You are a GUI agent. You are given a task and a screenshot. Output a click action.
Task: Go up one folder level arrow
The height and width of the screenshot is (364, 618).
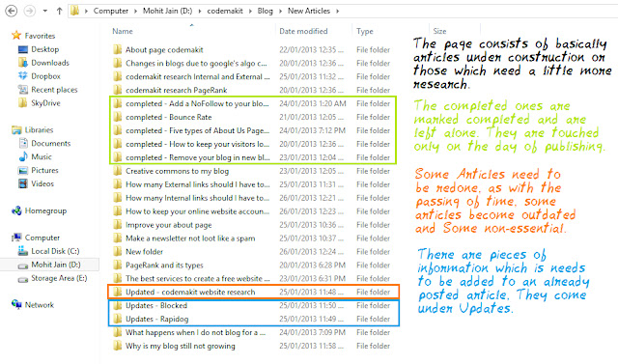point(59,11)
